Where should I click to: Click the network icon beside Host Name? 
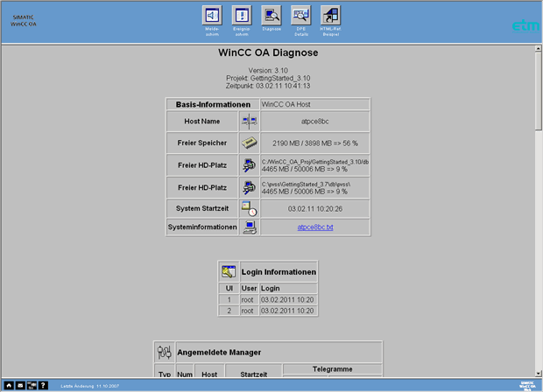click(250, 121)
